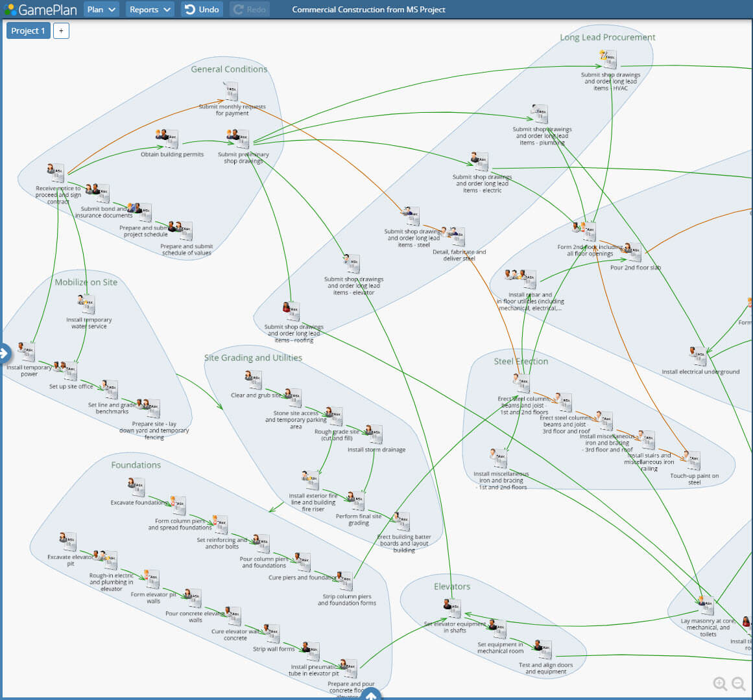The height and width of the screenshot is (700, 753).
Task: Switch to the Project 1 tab
Action: click(28, 30)
